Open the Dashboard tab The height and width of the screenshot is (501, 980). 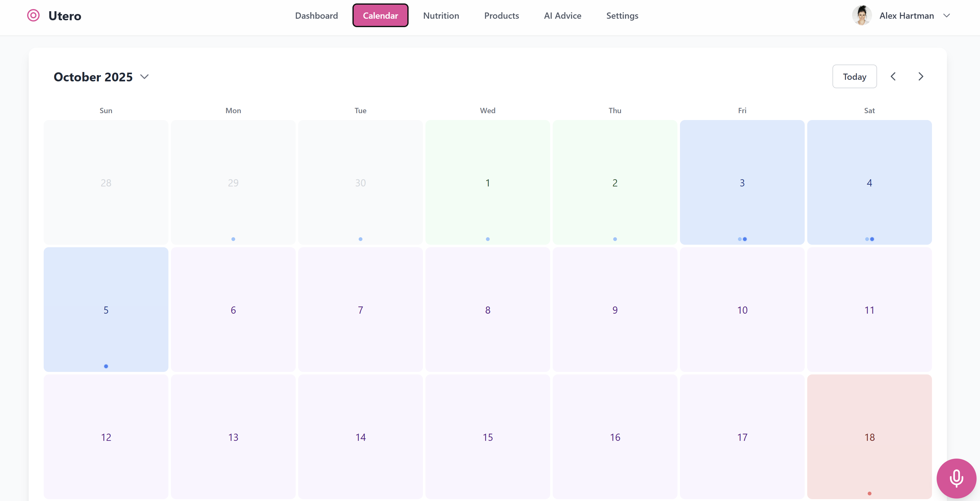point(316,16)
